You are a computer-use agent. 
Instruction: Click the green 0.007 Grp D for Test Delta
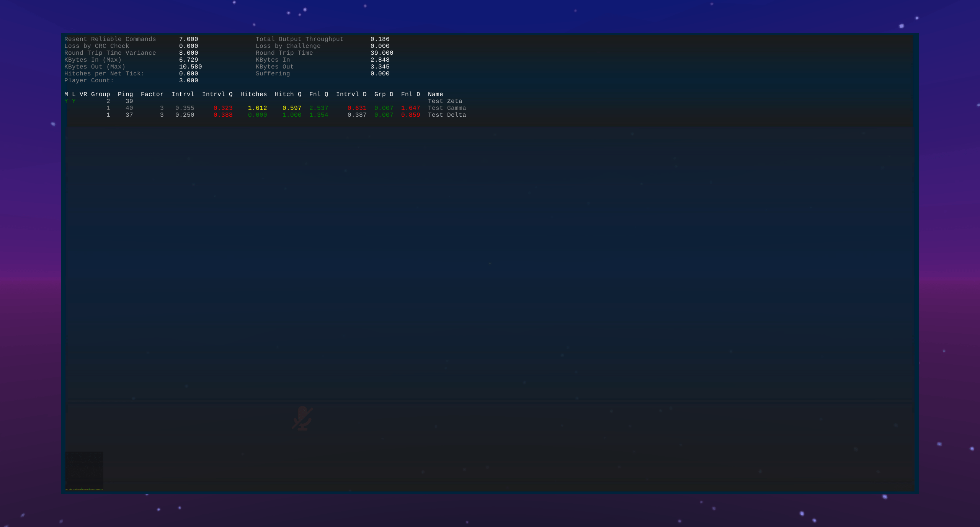coord(384,115)
